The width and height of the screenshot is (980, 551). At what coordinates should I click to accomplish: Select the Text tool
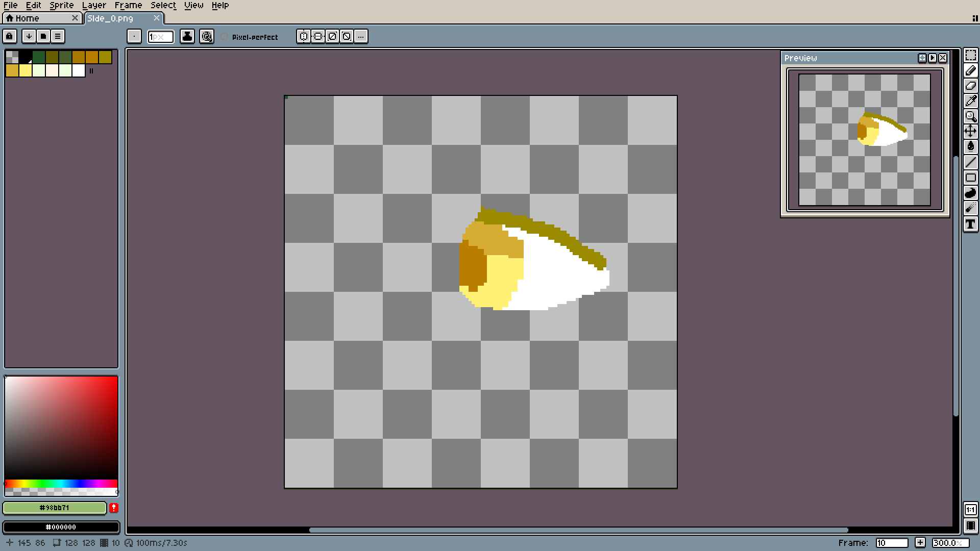click(x=970, y=224)
